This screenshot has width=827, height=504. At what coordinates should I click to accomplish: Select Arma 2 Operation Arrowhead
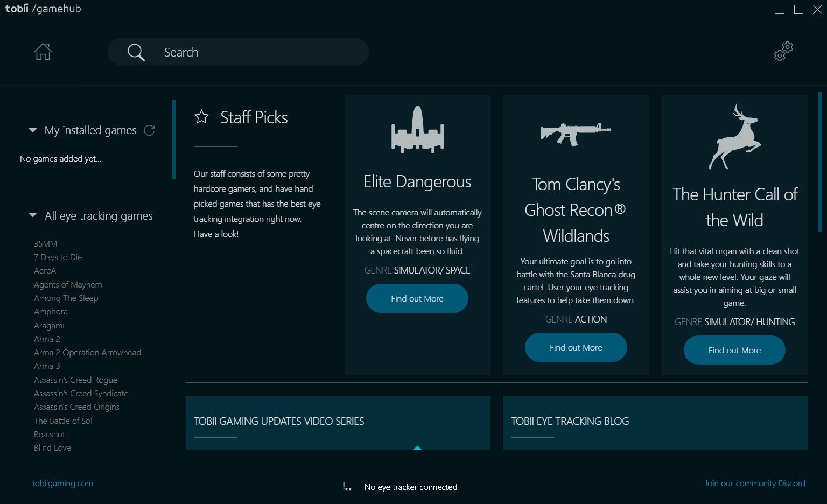point(87,352)
